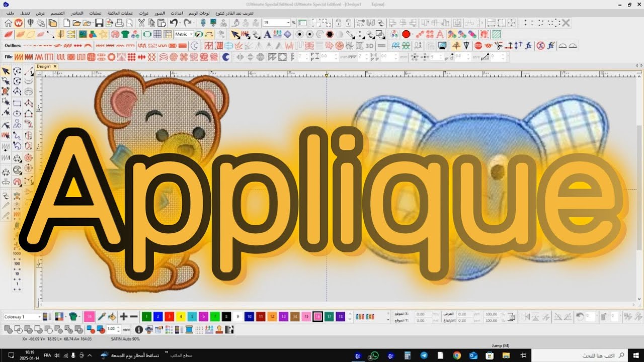Click the Save floppy disk icon

tap(99, 23)
